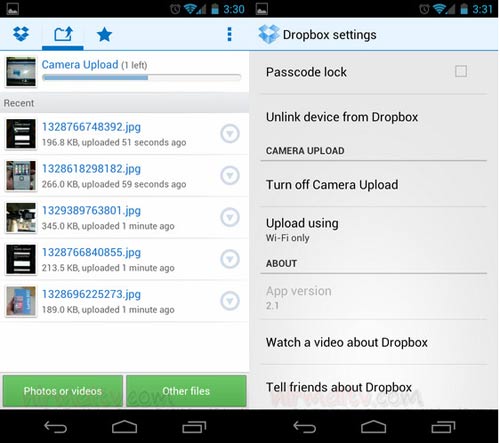Tap the ABOUT section header
Image resolution: width=500 pixels, height=443 pixels.
281,263
